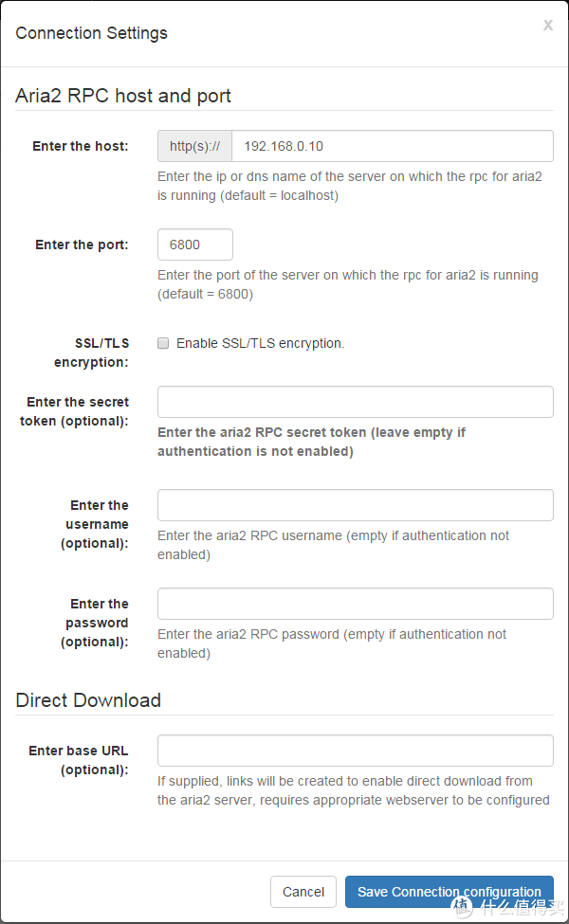Click the 'Enter the host:' label
Image resolution: width=569 pixels, height=924 pixels.
80,146
